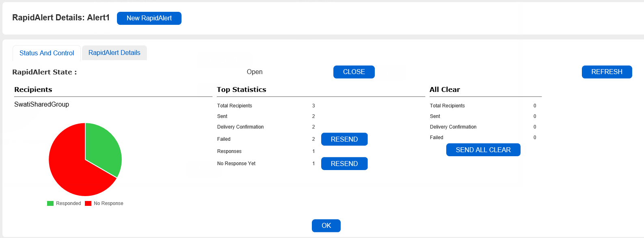
Task: Select the SwatiSharedGroup recipient entry
Action: (x=41, y=105)
